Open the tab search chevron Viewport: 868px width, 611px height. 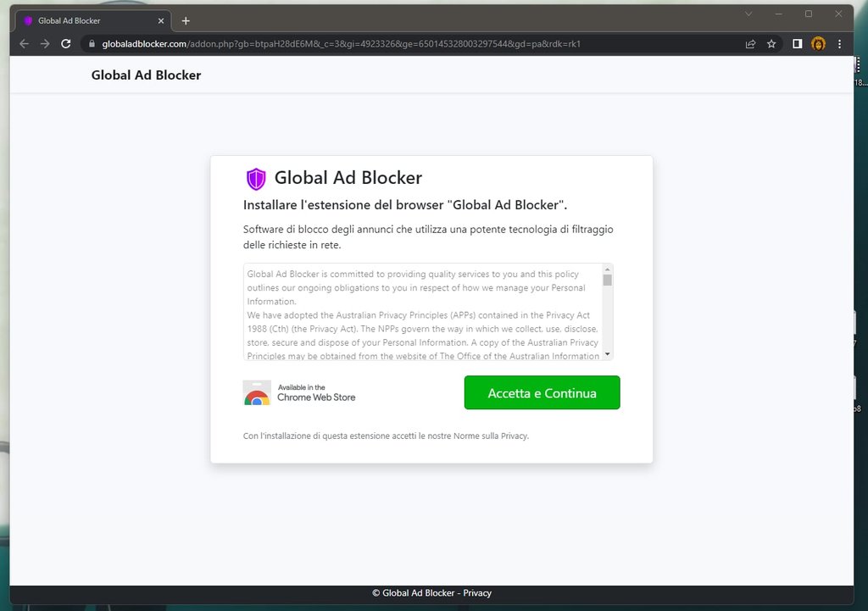[x=748, y=14]
